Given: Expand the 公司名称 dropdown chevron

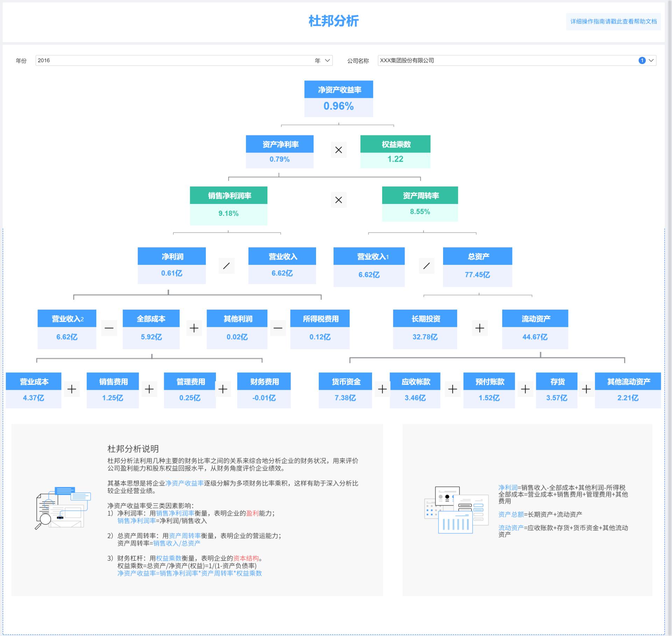Looking at the screenshot, I should click(x=651, y=61).
